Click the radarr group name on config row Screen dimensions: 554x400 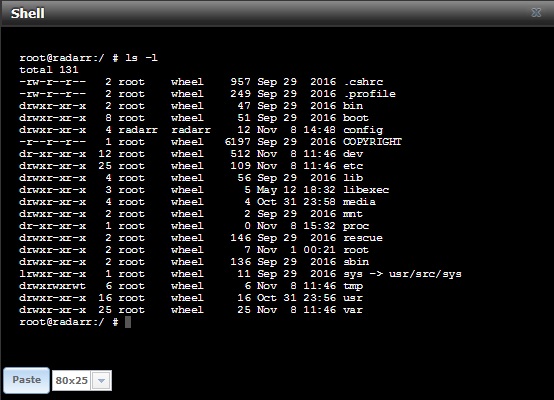[x=191, y=130]
